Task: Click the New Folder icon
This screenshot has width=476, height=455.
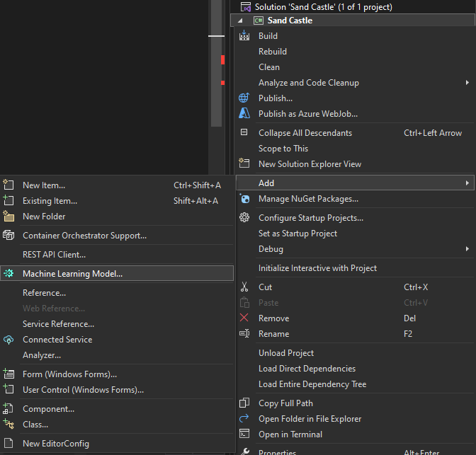Action: [8, 216]
